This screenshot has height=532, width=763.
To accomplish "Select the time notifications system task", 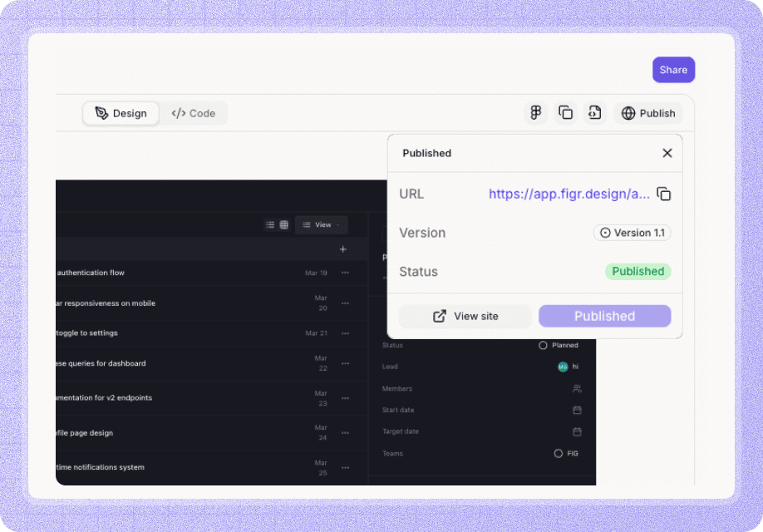I will (212, 467).
